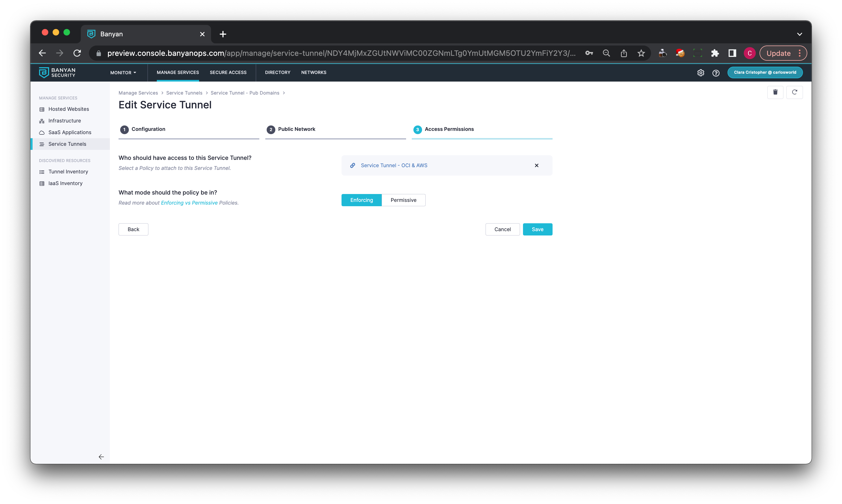
Task: Open Clara Cristopher account menu
Action: (765, 72)
